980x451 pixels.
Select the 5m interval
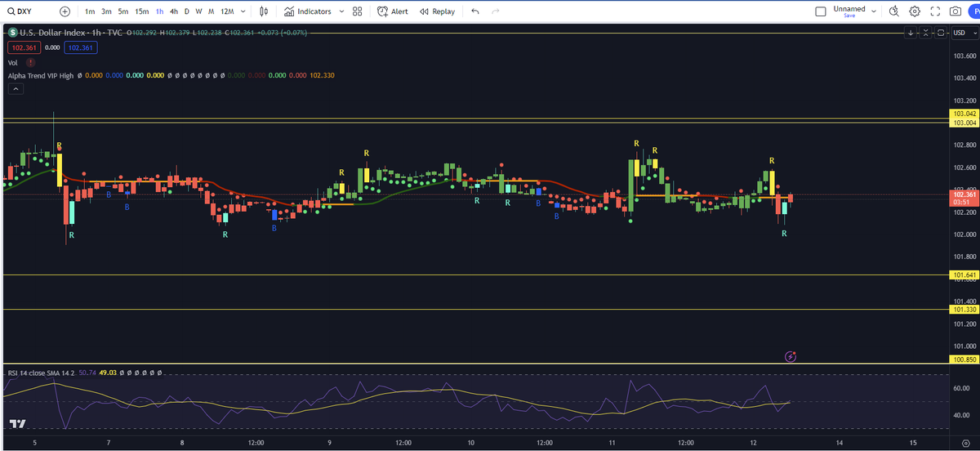122,11
